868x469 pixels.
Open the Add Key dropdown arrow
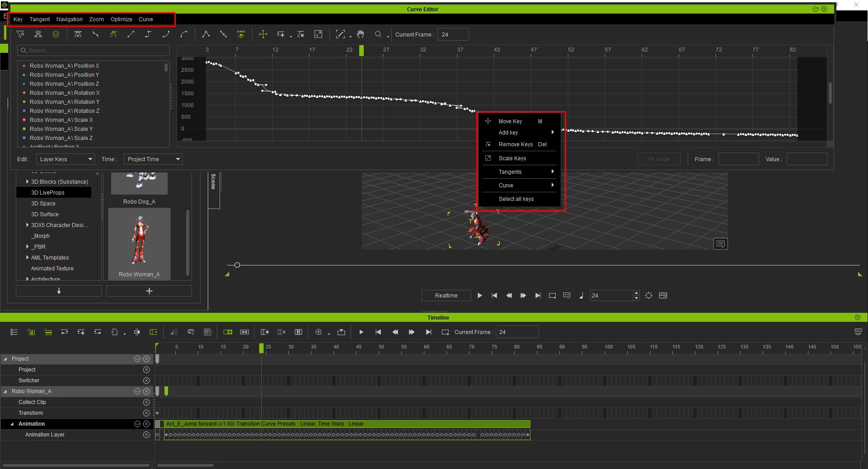click(x=291, y=36)
